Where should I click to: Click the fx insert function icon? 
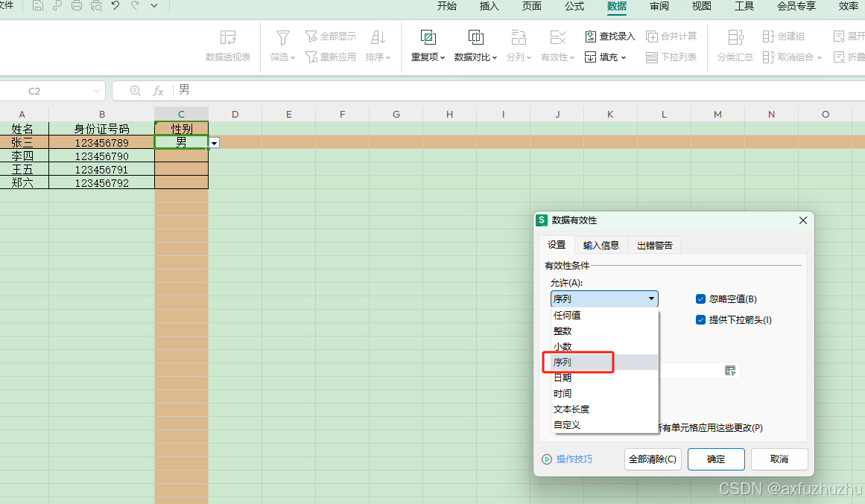pyautogui.click(x=159, y=91)
